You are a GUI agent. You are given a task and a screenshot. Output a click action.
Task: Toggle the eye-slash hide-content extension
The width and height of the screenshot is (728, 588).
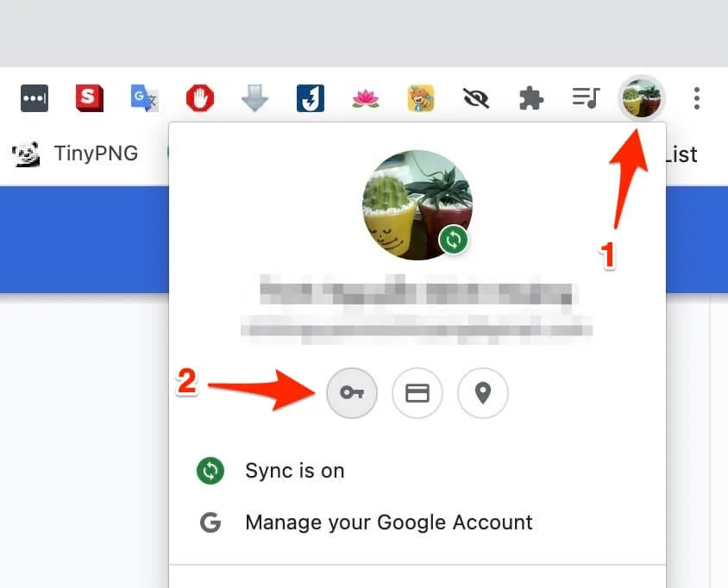tap(476, 97)
